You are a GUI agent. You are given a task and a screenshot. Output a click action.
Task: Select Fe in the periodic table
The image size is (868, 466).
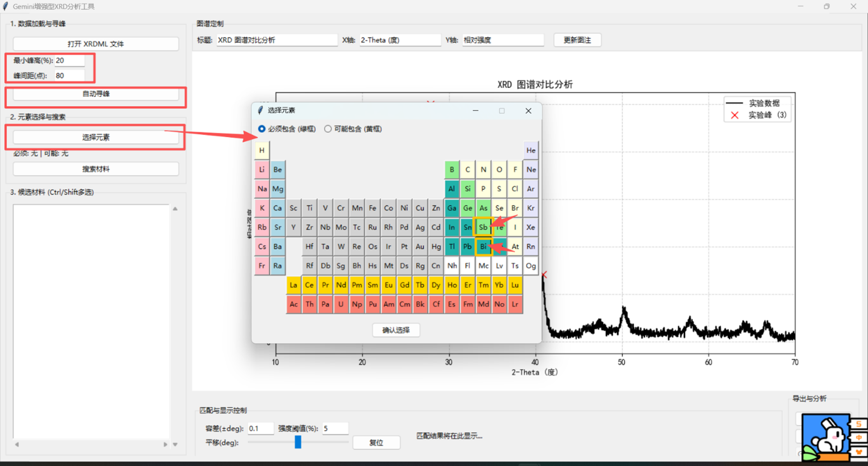(x=372, y=208)
